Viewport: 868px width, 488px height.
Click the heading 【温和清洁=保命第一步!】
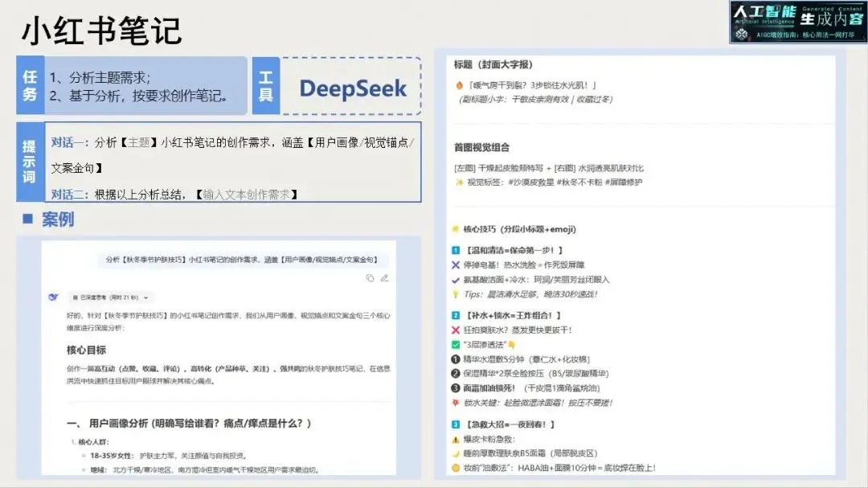click(x=514, y=250)
